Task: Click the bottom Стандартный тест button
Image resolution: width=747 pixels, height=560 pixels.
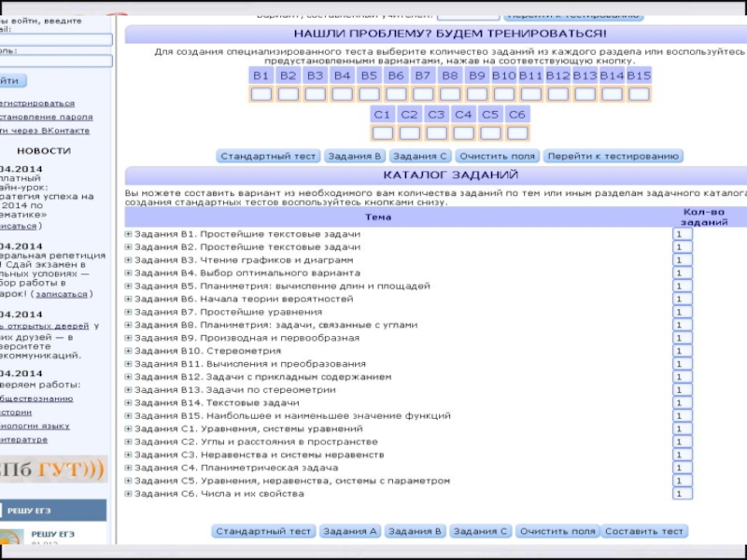Action: 263,531
